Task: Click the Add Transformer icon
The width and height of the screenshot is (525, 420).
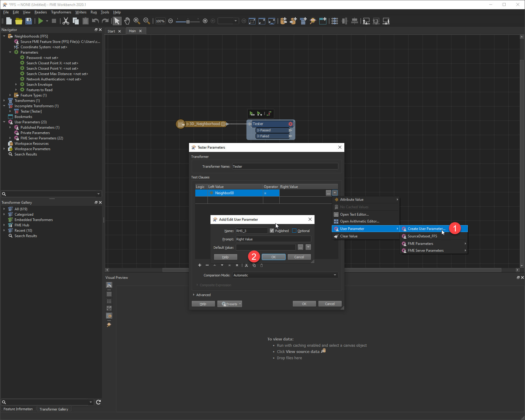Action: (303, 21)
